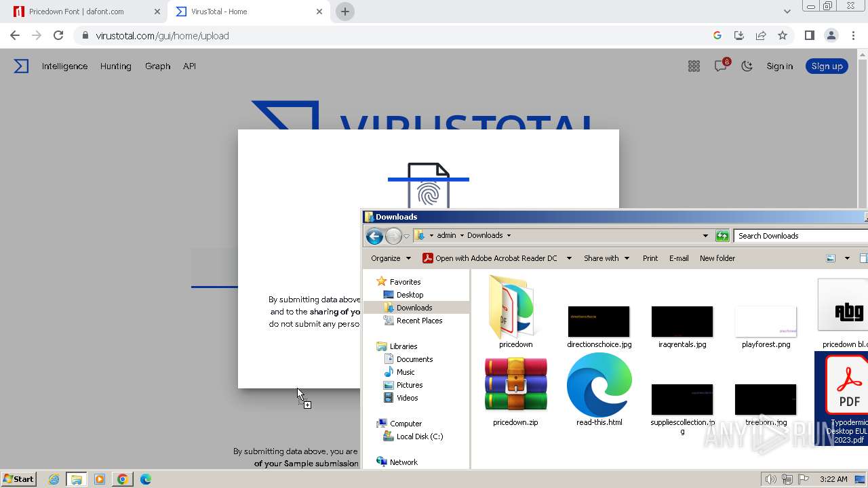
Task: Refresh the Downloads folder view
Action: coord(722,236)
